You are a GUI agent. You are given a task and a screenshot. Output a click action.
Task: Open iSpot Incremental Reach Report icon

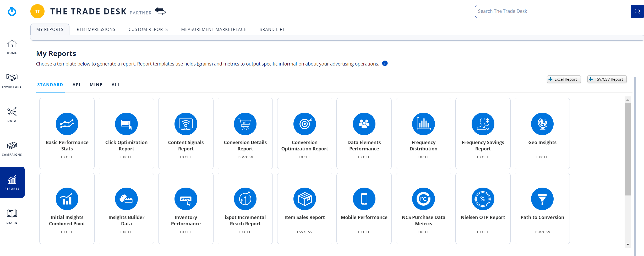(245, 199)
